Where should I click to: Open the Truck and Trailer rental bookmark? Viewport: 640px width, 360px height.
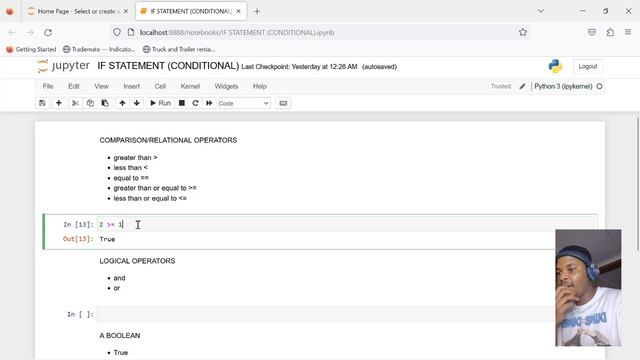click(x=179, y=49)
